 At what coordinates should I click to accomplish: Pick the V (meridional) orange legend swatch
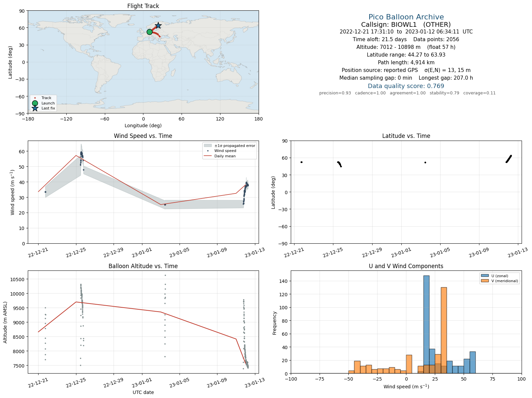[485, 281]
